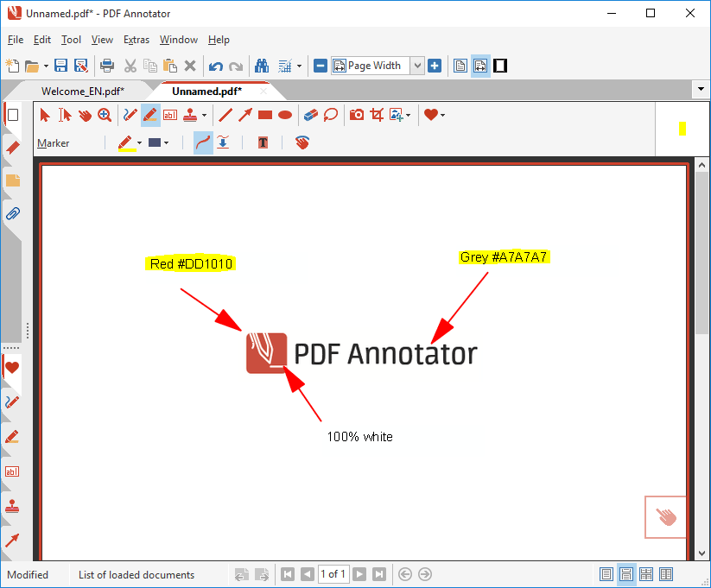
Task: Open the Help menu
Action: pos(219,40)
